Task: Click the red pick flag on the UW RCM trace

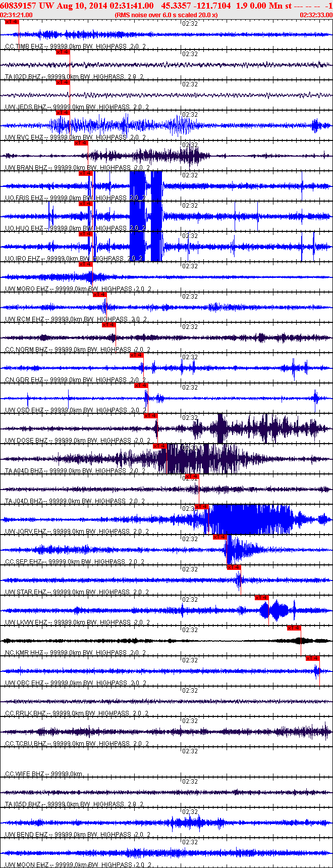Action: 100,295
